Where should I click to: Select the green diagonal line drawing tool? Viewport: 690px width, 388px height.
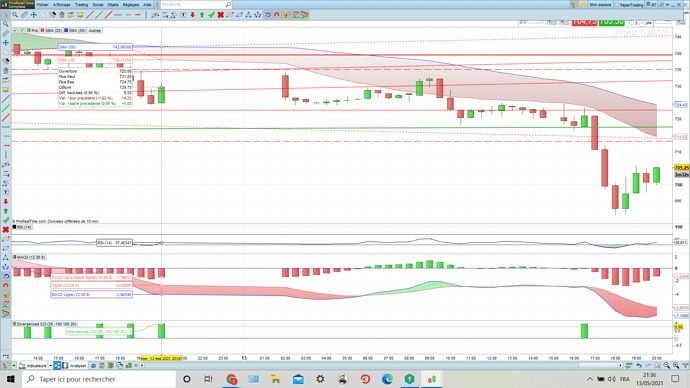tap(99, 15)
